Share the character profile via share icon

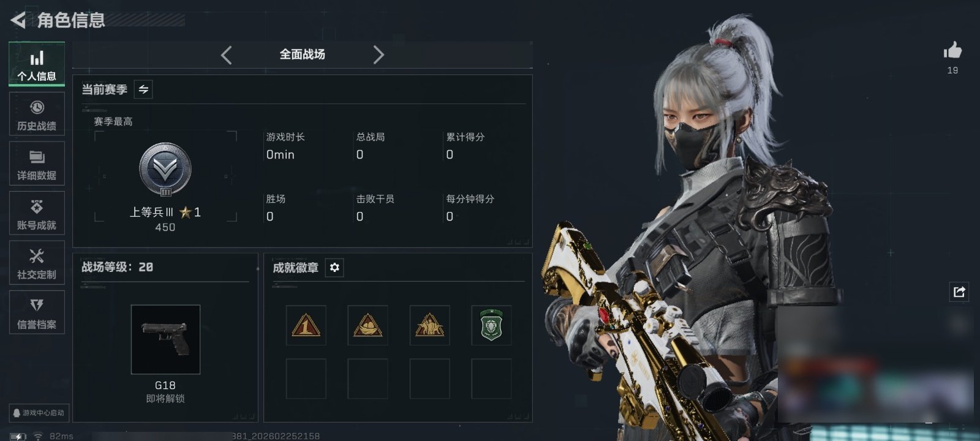pos(959,292)
